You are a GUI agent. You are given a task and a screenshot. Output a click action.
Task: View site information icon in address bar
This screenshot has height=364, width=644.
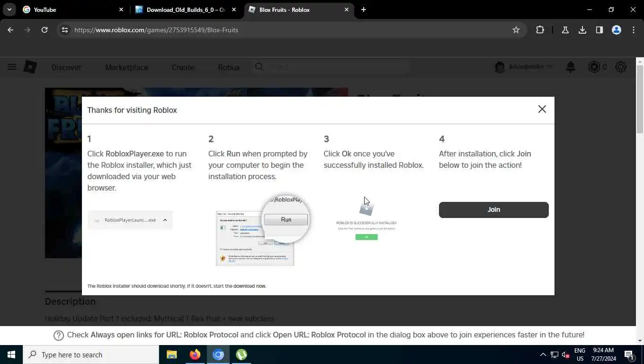65,30
